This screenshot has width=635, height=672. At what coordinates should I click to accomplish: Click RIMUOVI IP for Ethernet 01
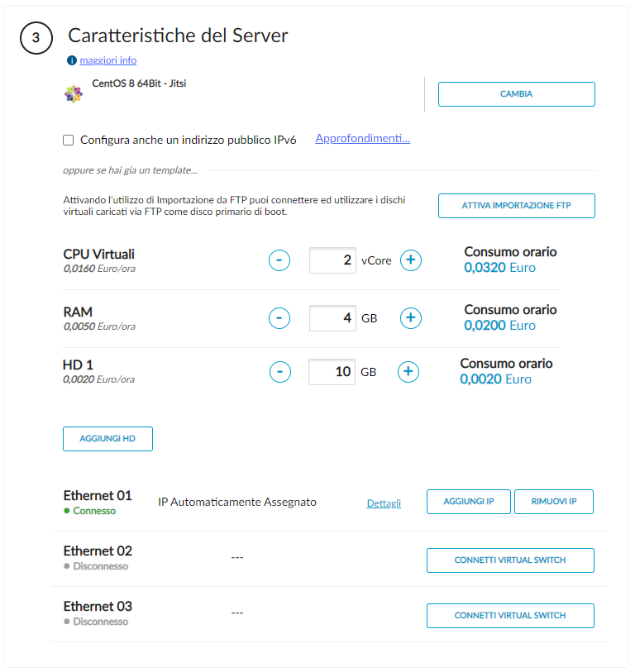coord(554,502)
